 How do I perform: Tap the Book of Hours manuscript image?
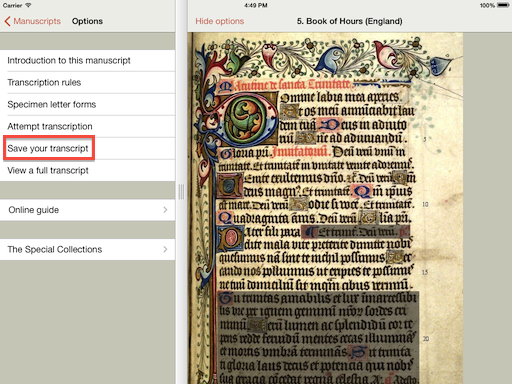pos(325,208)
